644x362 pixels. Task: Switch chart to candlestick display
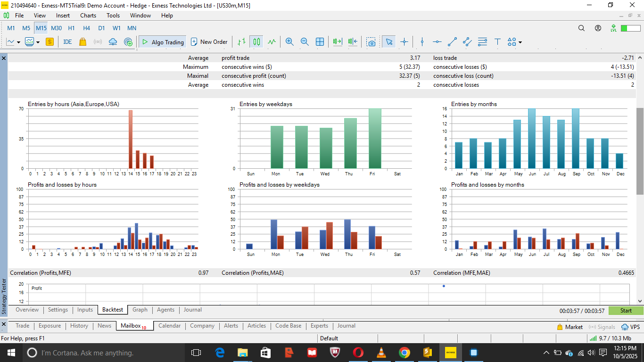256,42
